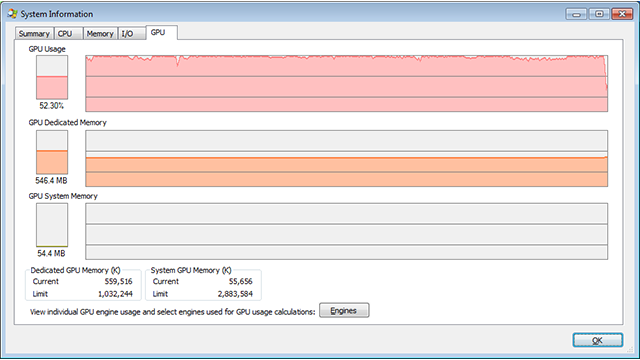Click the 54.4 MB value
This screenshot has height=360, width=640.
click(x=51, y=253)
